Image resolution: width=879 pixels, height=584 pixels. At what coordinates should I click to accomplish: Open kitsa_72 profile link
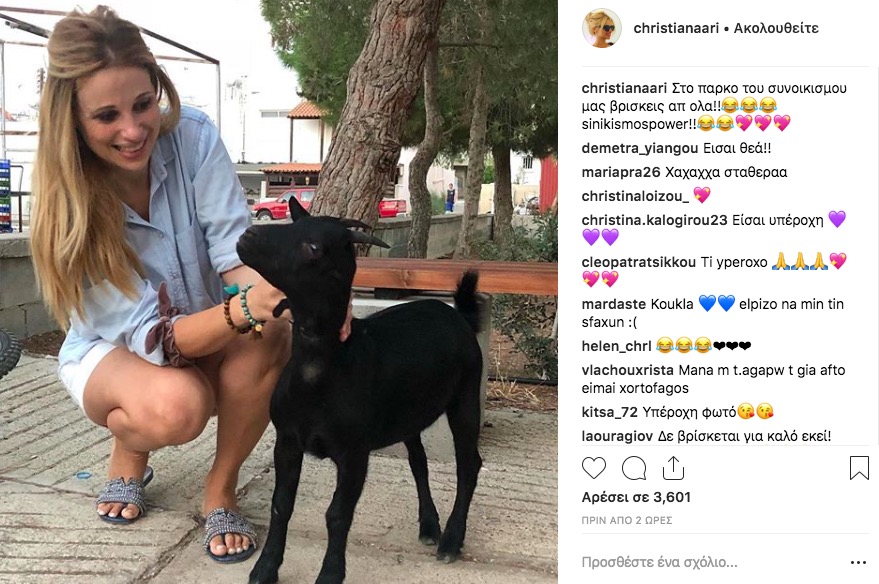point(610,412)
